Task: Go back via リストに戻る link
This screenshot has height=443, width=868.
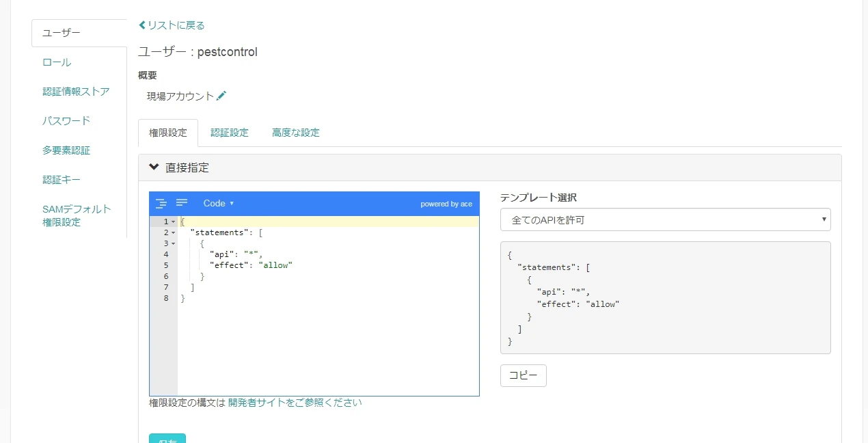Action: [172, 25]
